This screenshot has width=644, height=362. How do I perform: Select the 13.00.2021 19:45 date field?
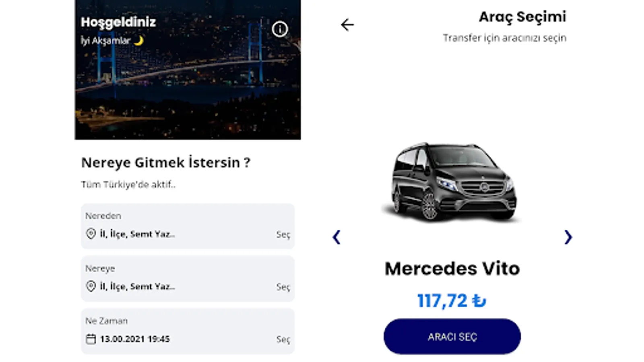[x=188, y=331]
